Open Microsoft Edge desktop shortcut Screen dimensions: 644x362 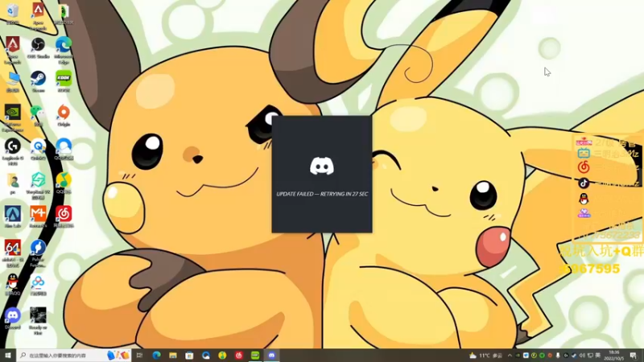tap(64, 49)
